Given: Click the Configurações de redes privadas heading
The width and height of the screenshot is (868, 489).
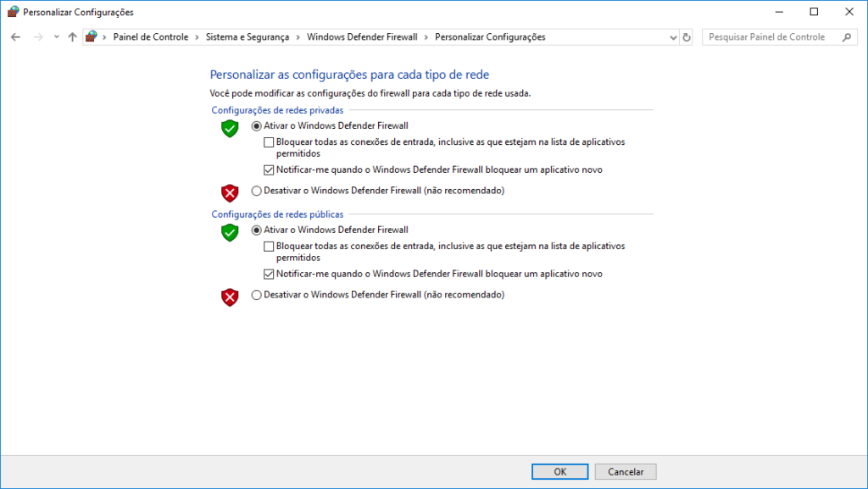Looking at the screenshot, I should (277, 110).
